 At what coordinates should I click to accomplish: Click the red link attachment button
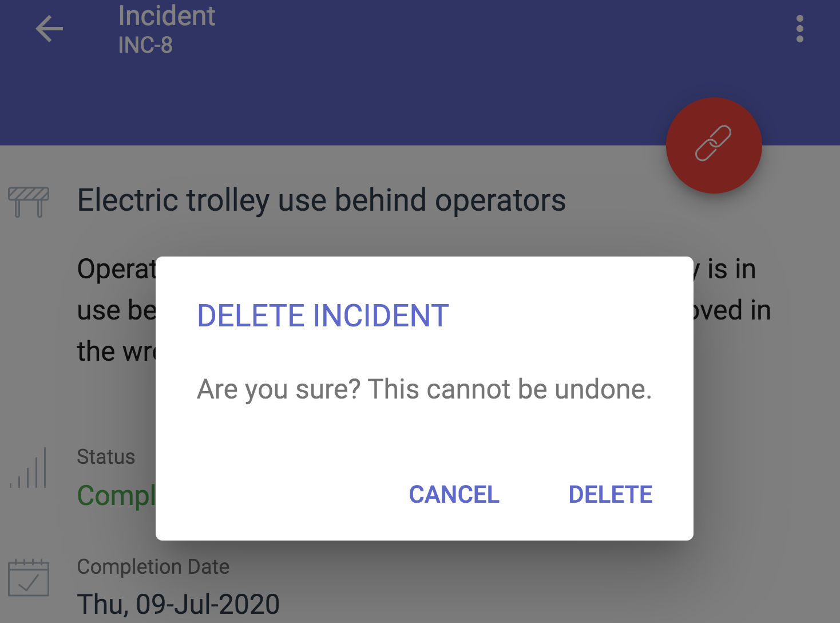click(714, 145)
